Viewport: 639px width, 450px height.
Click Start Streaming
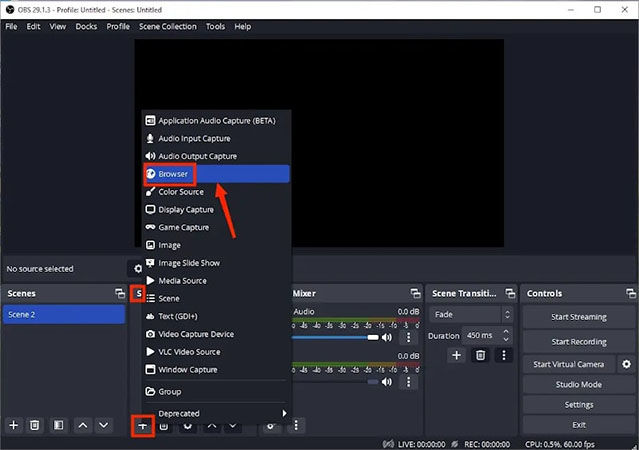coord(579,317)
